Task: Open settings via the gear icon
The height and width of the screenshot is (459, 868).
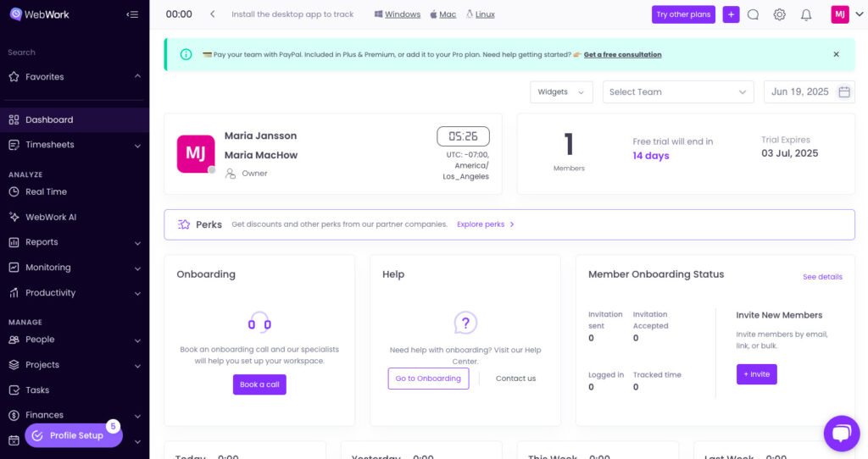Action: 780,15
